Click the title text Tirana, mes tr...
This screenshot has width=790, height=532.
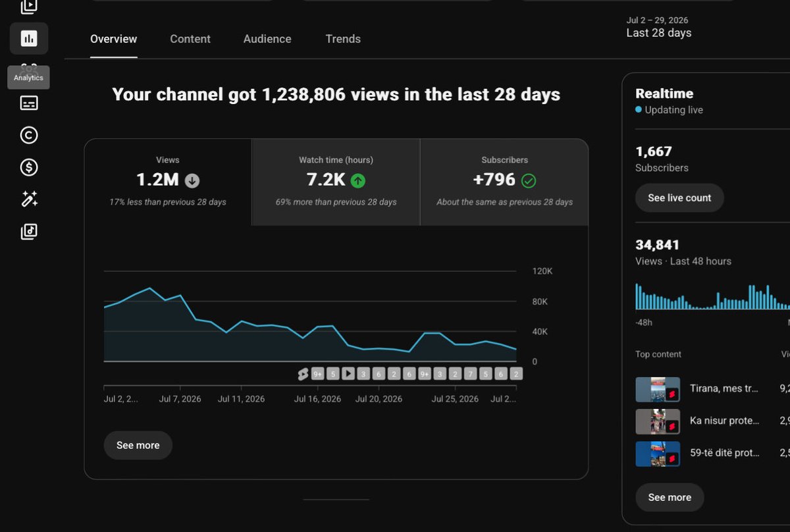click(x=724, y=388)
